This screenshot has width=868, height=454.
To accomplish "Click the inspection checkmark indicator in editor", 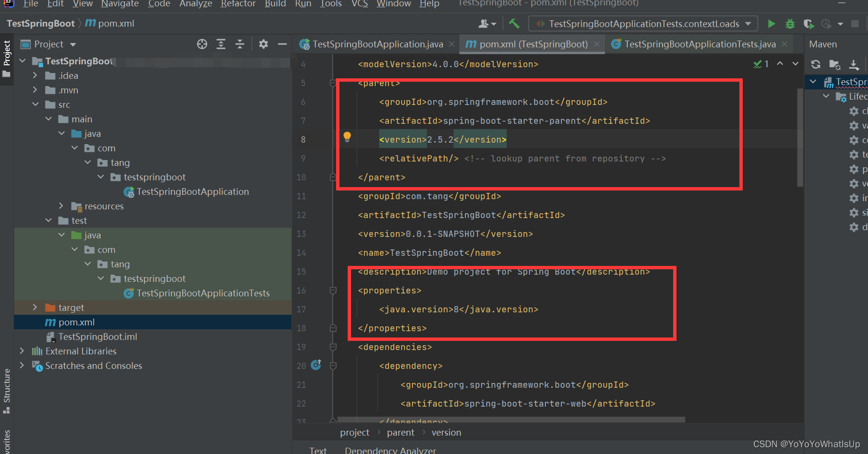I will [761, 64].
